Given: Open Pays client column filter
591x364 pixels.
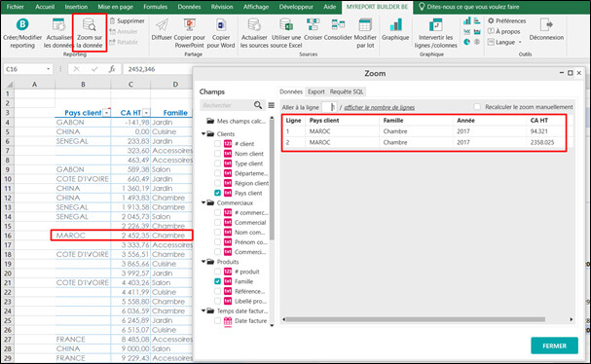Looking at the screenshot, I should [x=107, y=113].
